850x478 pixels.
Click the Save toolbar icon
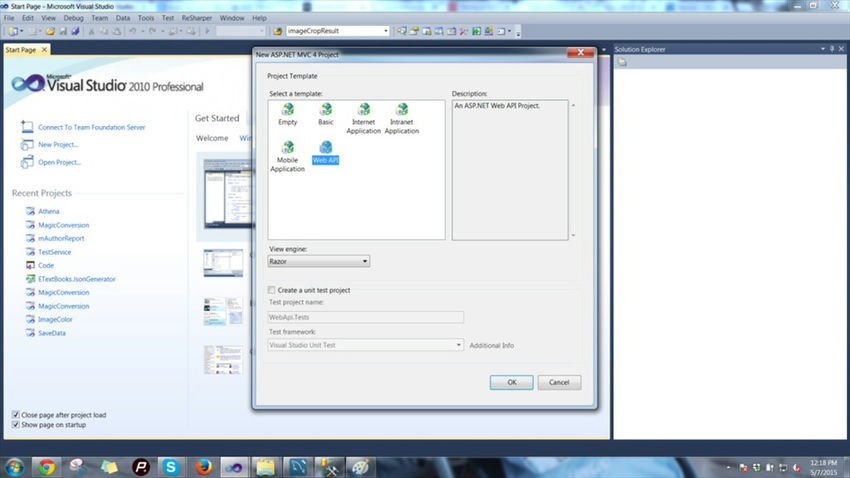pyautogui.click(x=63, y=31)
